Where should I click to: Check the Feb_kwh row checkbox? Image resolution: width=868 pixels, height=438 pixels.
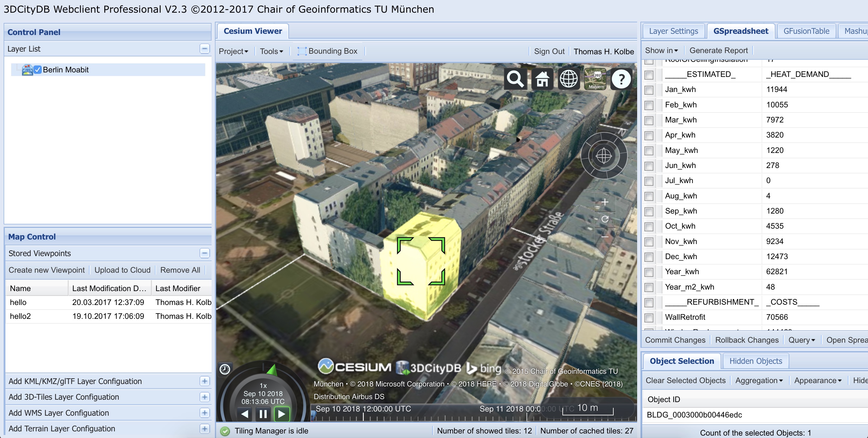click(x=649, y=105)
